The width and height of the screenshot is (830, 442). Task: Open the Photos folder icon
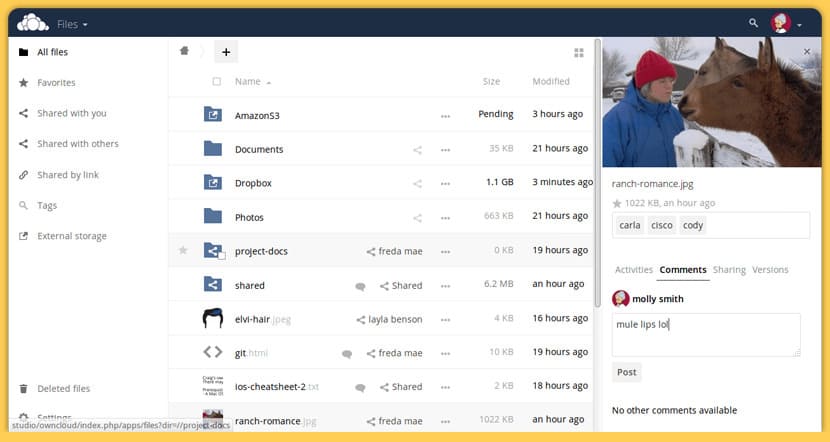point(213,216)
